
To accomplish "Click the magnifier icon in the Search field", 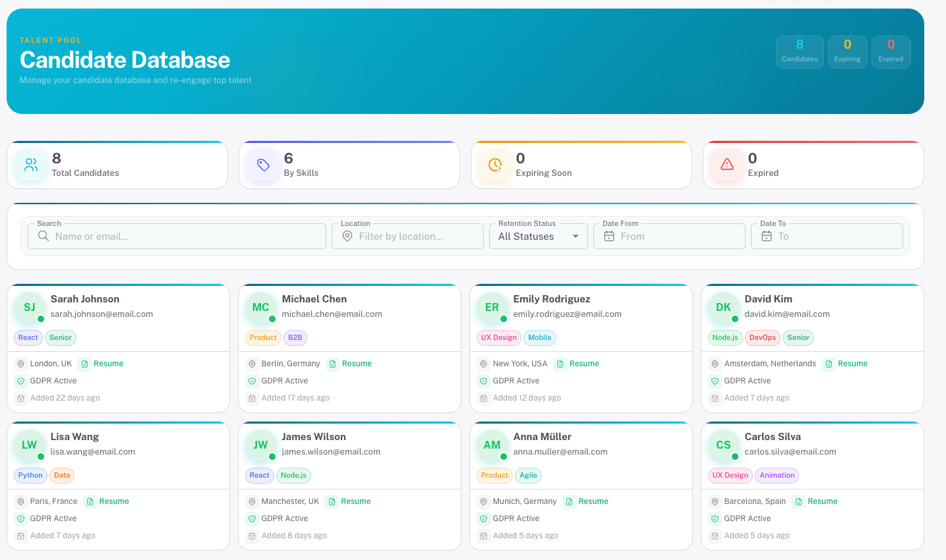I will click(43, 236).
